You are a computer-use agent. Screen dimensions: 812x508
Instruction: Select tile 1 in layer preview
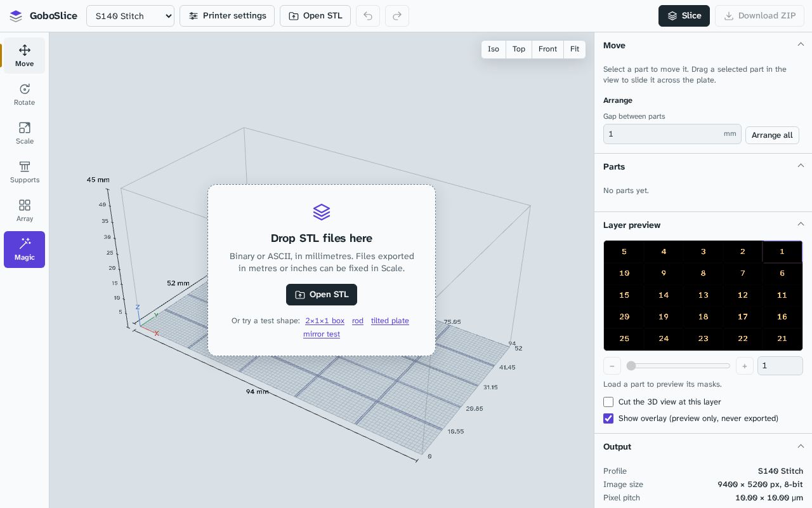click(782, 251)
